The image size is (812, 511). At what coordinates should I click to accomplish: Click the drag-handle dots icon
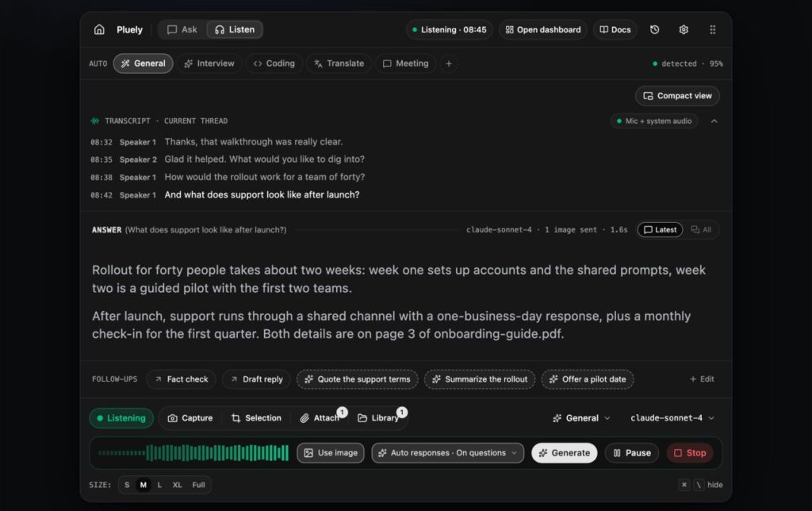click(x=713, y=29)
